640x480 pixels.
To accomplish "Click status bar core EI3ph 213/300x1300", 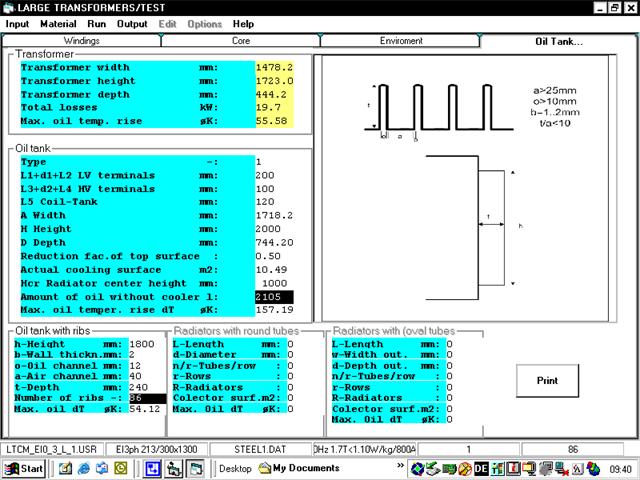I will [157, 449].
